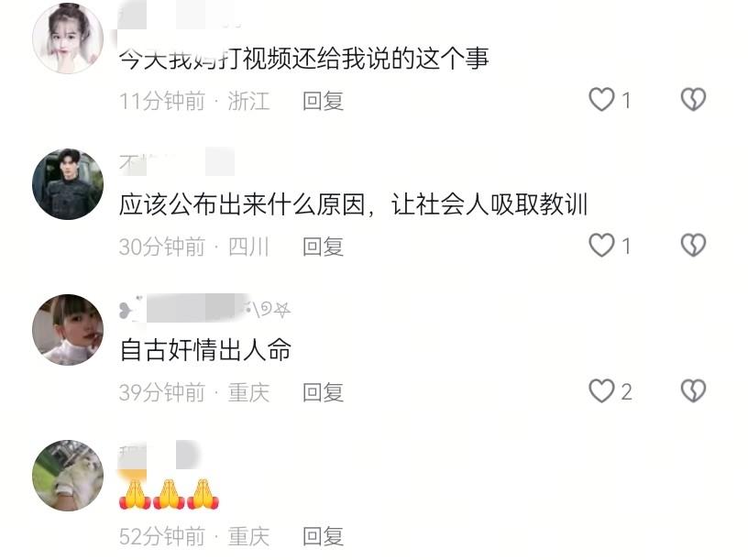Like the comment from Zhejiang

pyautogui.click(x=602, y=100)
